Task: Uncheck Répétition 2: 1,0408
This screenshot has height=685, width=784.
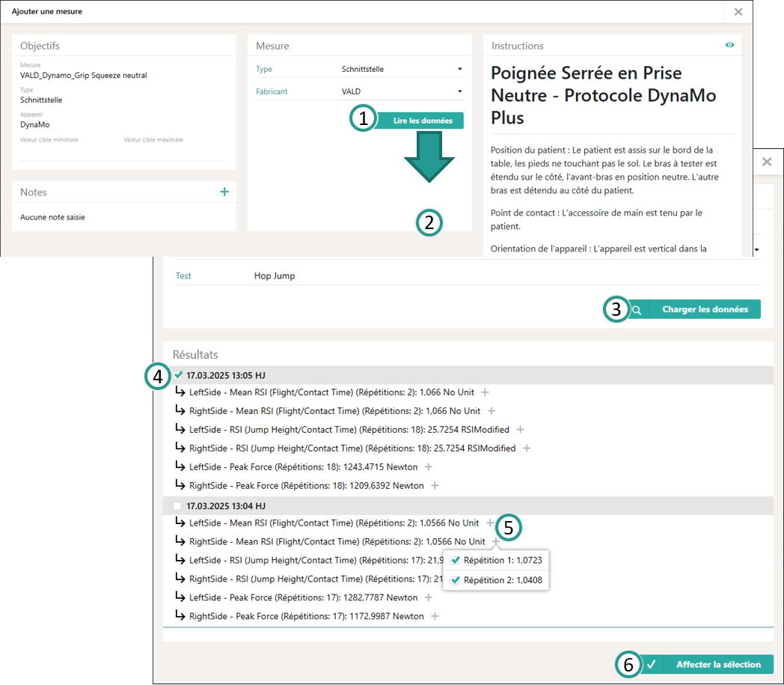Action: (456, 580)
